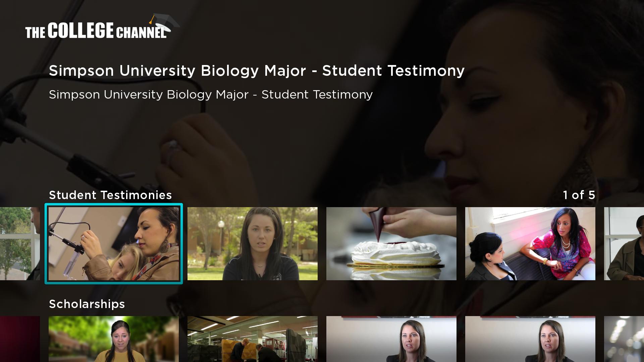This screenshot has width=644, height=362.
Task: Click the 1 of 5 position indicator
Action: [x=579, y=195]
